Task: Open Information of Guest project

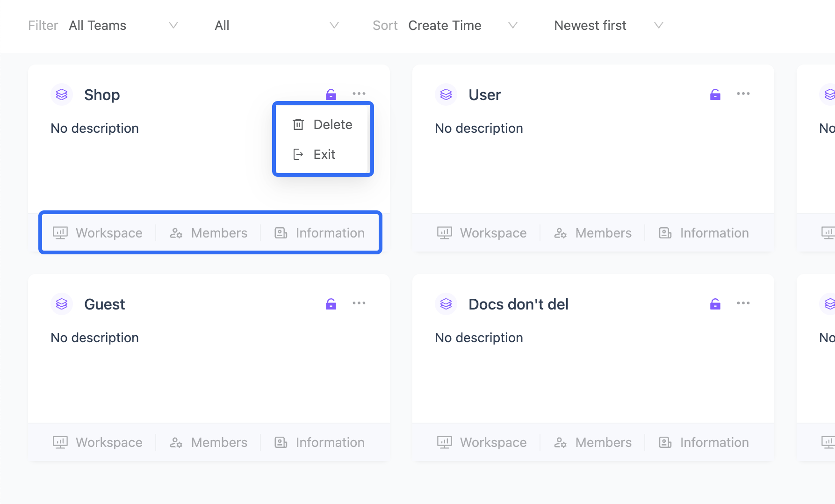Action: (x=319, y=442)
